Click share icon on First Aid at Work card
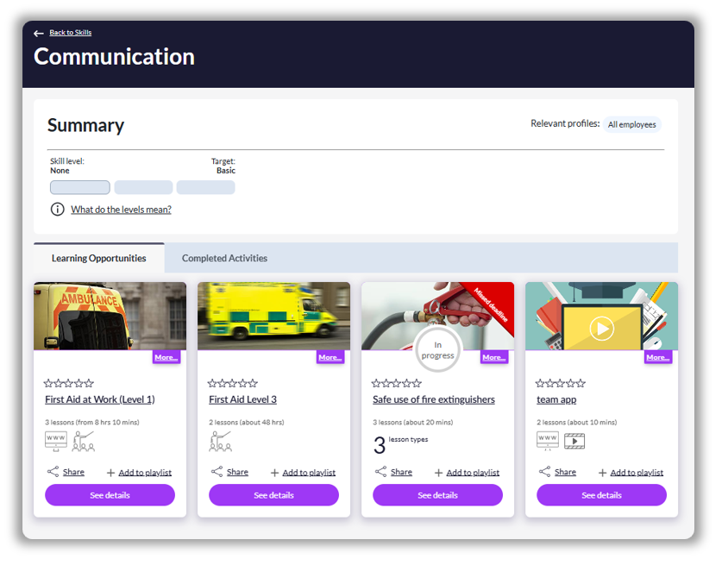This screenshot has width=728, height=565. (x=53, y=472)
